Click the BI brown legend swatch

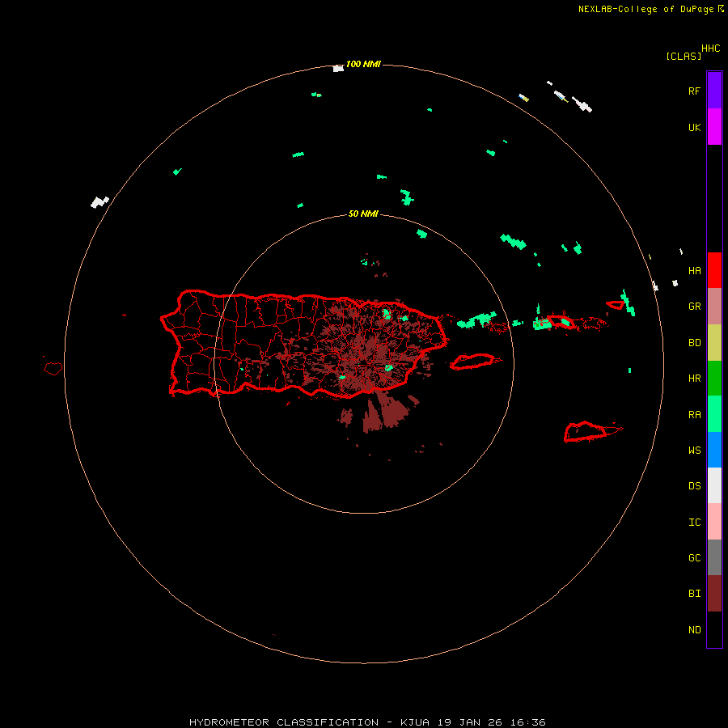click(714, 594)
